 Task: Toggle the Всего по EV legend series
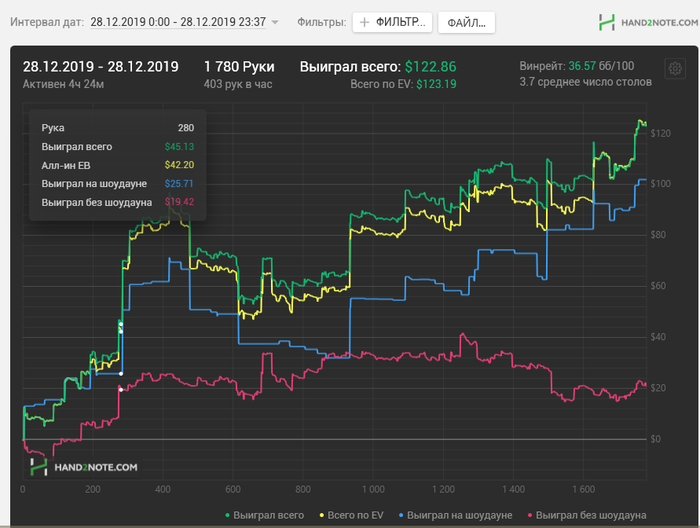pyautogui.click(x=351, y=515)
